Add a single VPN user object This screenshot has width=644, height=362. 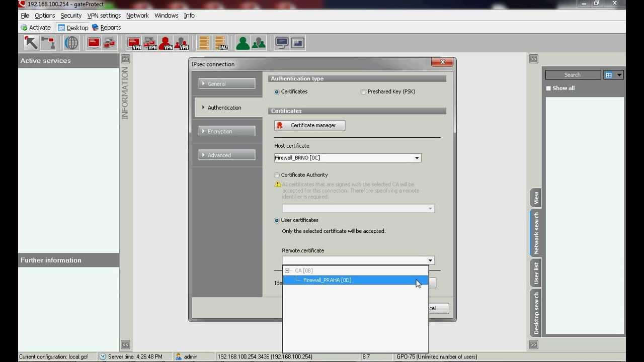[x=166, y=43]
